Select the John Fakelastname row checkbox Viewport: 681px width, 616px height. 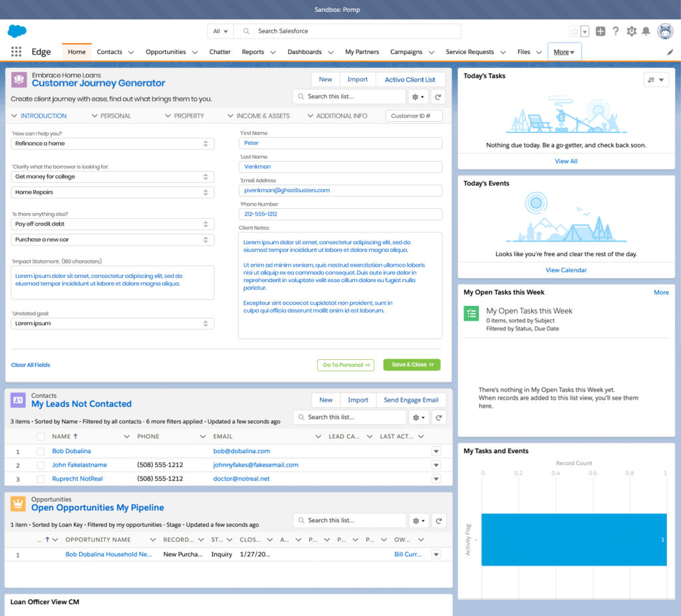(41, 465)
